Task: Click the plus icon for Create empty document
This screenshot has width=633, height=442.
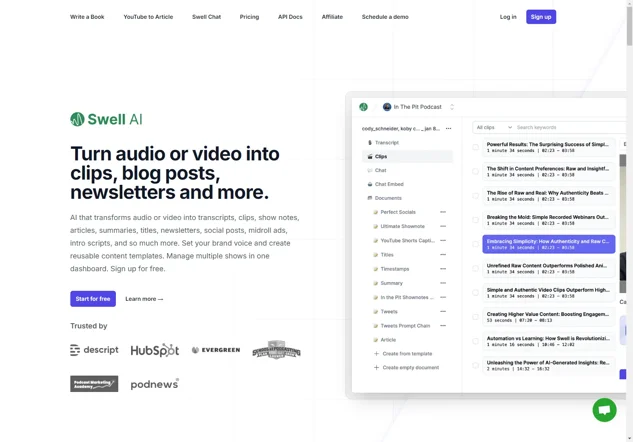Action: (376, 368)
